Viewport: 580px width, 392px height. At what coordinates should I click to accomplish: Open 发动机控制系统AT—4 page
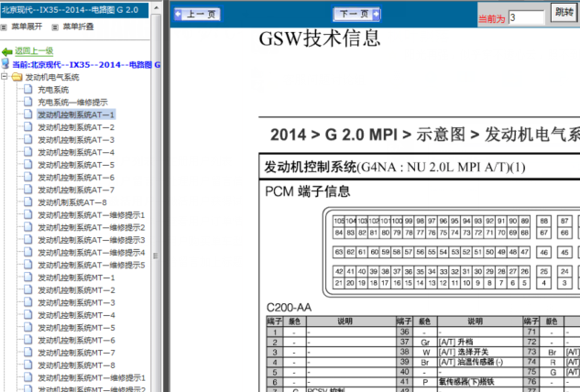click(x=76, y=152)
